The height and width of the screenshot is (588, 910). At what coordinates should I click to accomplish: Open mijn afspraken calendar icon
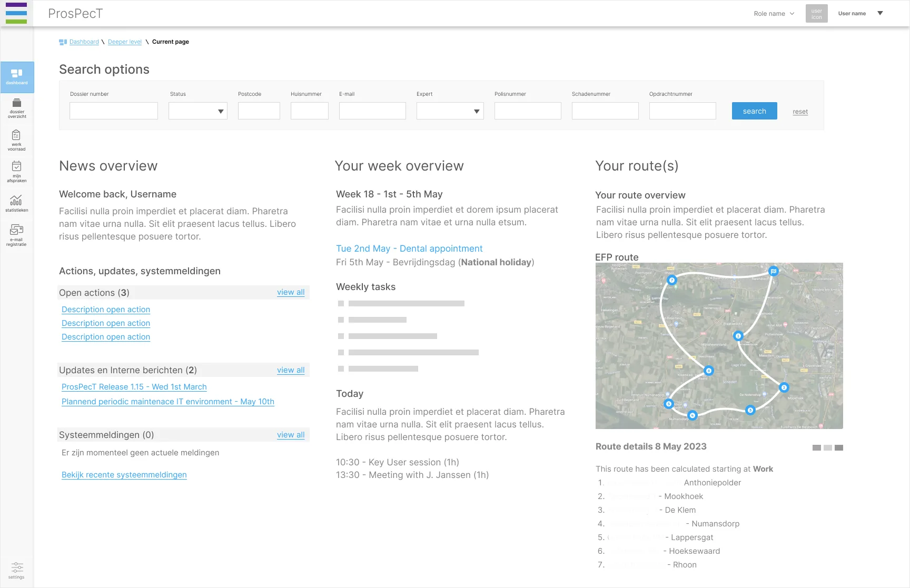coord(16,172)
